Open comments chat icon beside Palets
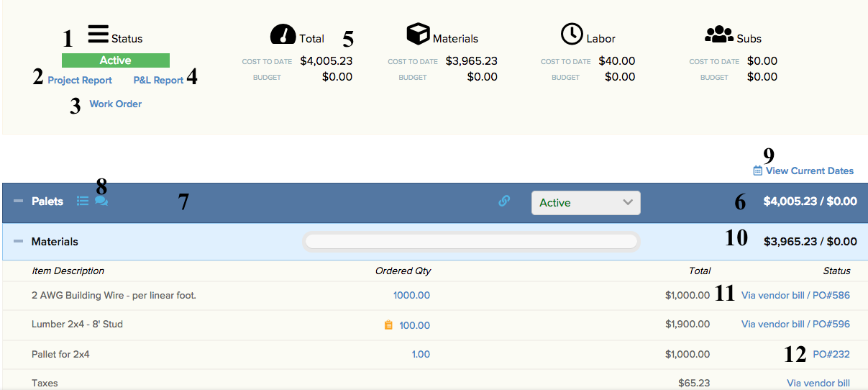The width and height of the screenshot is (868, 390). (101, 201)
